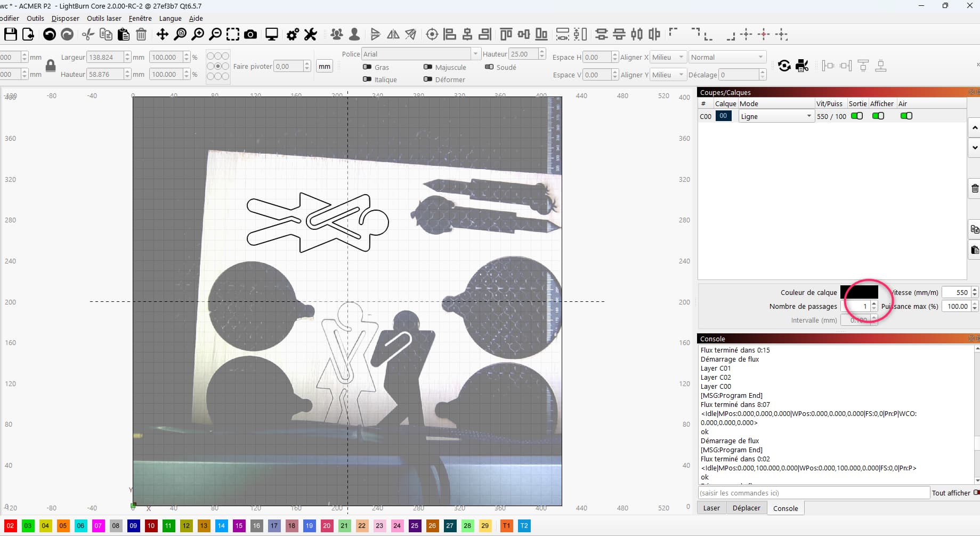Click the Laser button below the console
Viewport: 980px width, 536px height.
click(711, 508)
